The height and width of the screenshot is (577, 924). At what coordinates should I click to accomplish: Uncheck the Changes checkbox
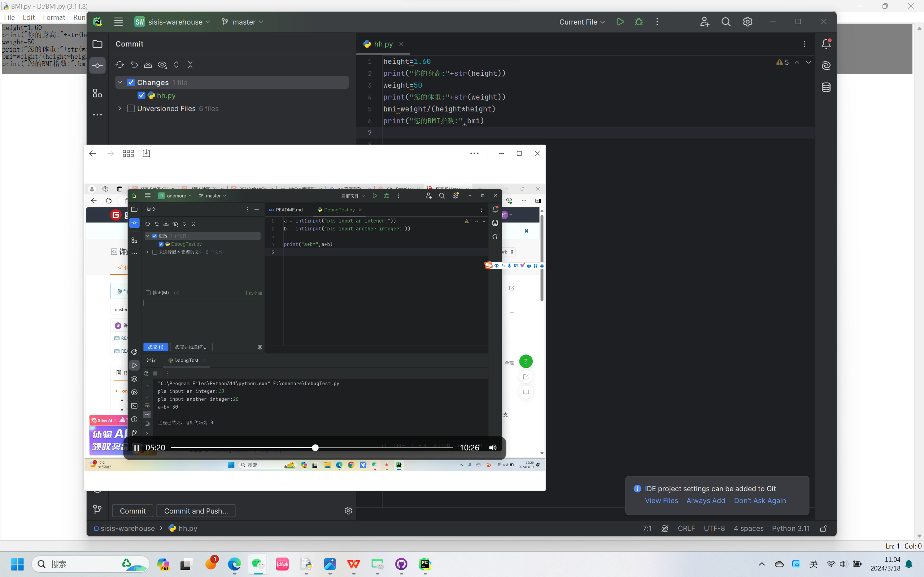(x=131, y=83)
